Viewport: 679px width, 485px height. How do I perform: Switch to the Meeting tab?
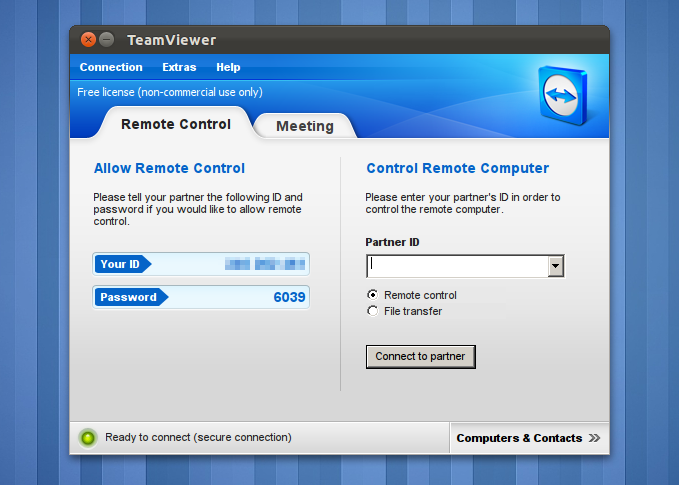[x=304, y=126]
